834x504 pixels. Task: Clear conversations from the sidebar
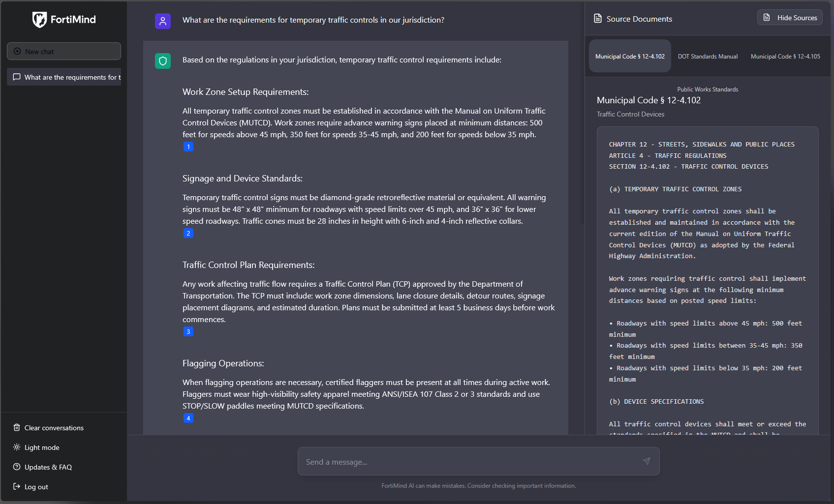54,428
